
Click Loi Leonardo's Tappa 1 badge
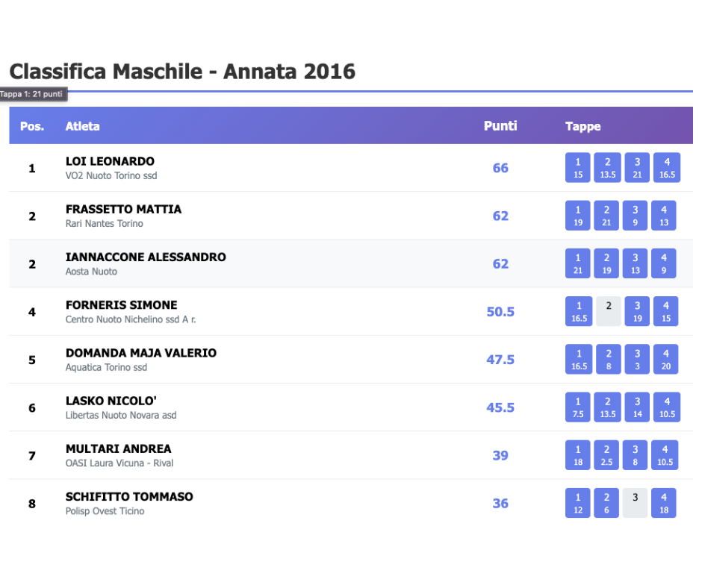pyautogui.click(x=578, y=168)
